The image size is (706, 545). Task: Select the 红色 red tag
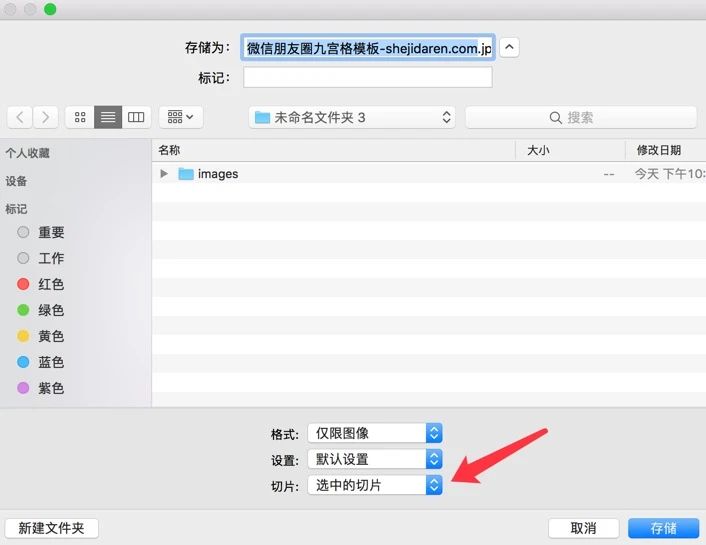(x=41, y=284)
